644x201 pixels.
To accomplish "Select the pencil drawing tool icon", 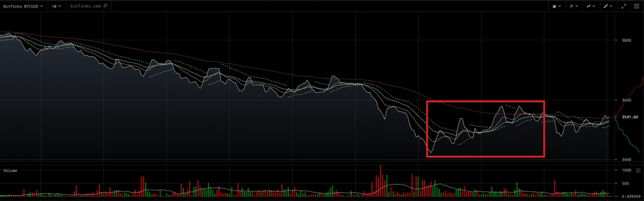I will [x=606, y=6].
